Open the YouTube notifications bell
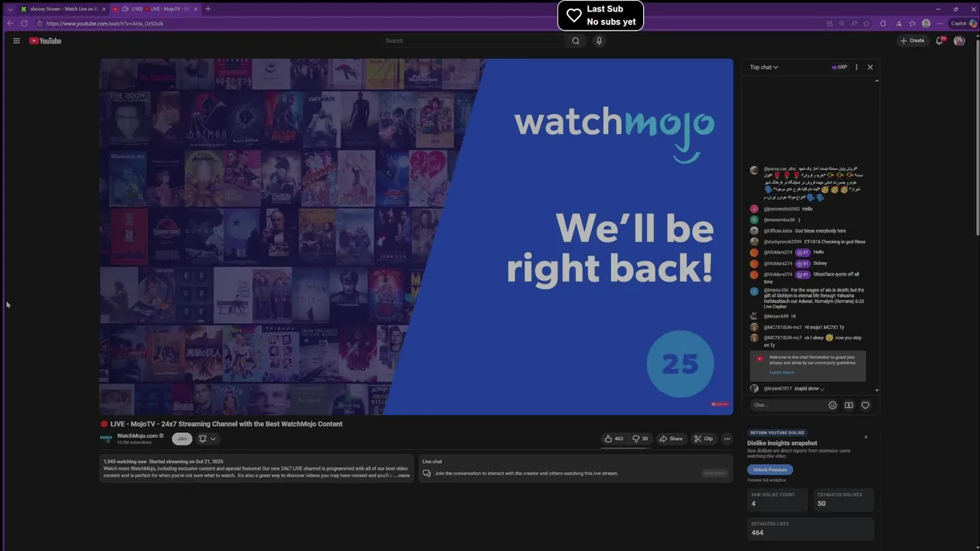 point(939,41)
